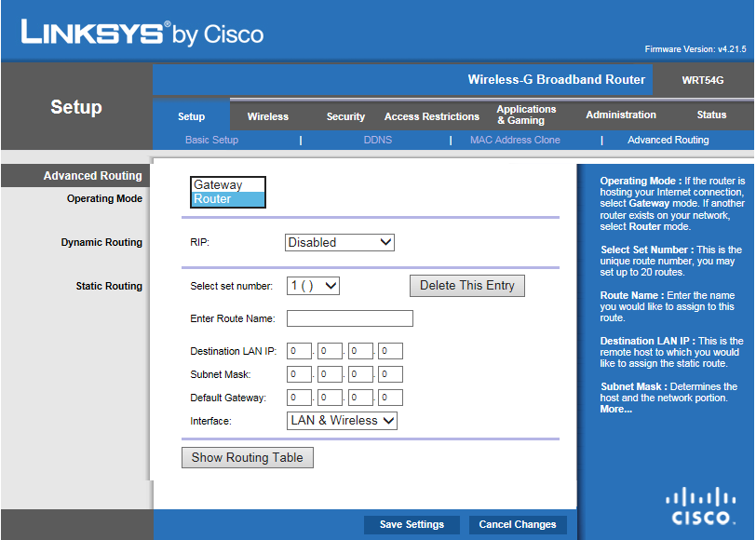Image resolution: width=756 pixels, height=540 pixels.
Task: Click the third Default Gateway octet field
Action: tap(360, 398)
